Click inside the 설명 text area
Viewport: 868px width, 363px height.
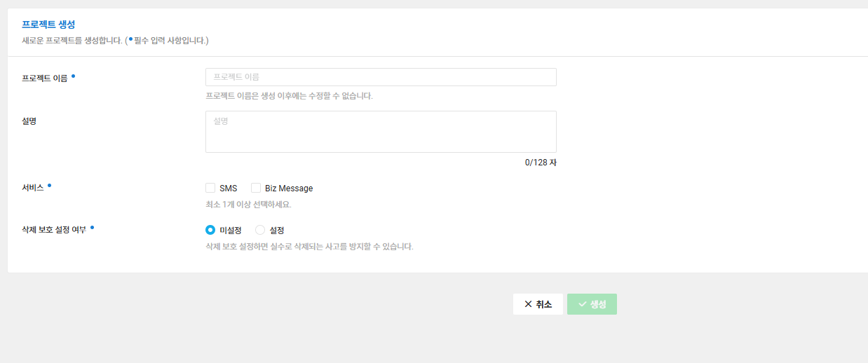[x=381, y=132]
